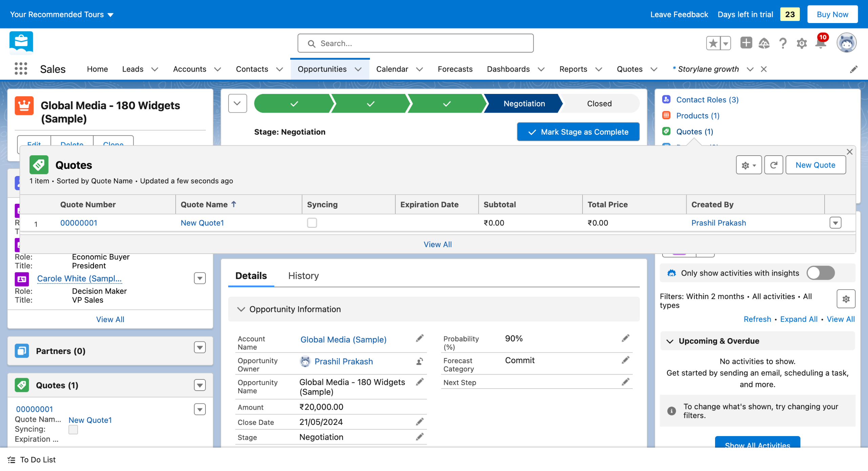Open the Partners related list dropdown
This screenshot has height=471, width=868.
click(200, 348)
